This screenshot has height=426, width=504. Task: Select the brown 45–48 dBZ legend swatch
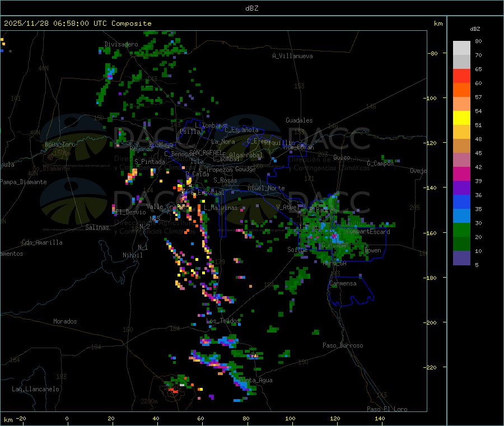point(461,146)
